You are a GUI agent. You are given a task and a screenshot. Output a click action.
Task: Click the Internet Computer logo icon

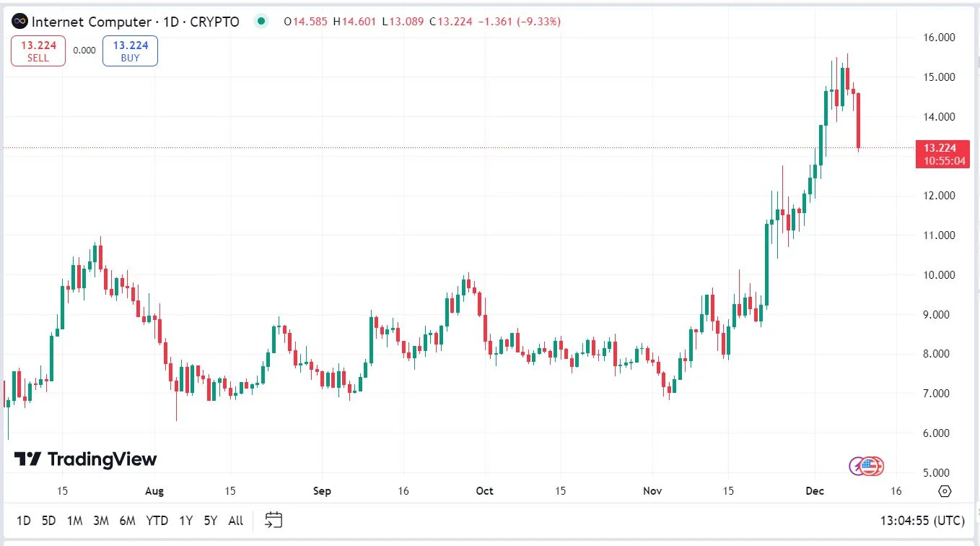(20, 21)
